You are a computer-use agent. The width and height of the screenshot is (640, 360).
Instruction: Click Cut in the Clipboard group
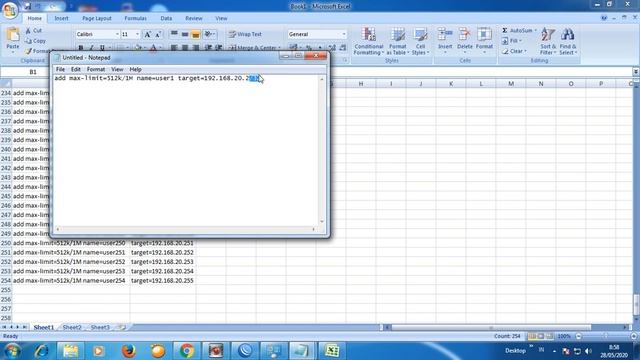point(33,31)
